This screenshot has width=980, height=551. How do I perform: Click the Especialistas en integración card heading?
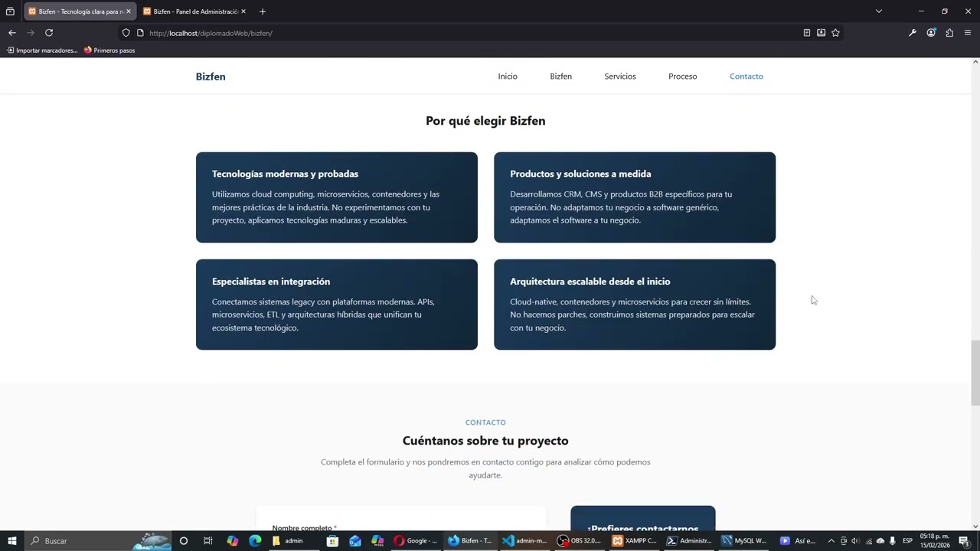click(271, 282)
